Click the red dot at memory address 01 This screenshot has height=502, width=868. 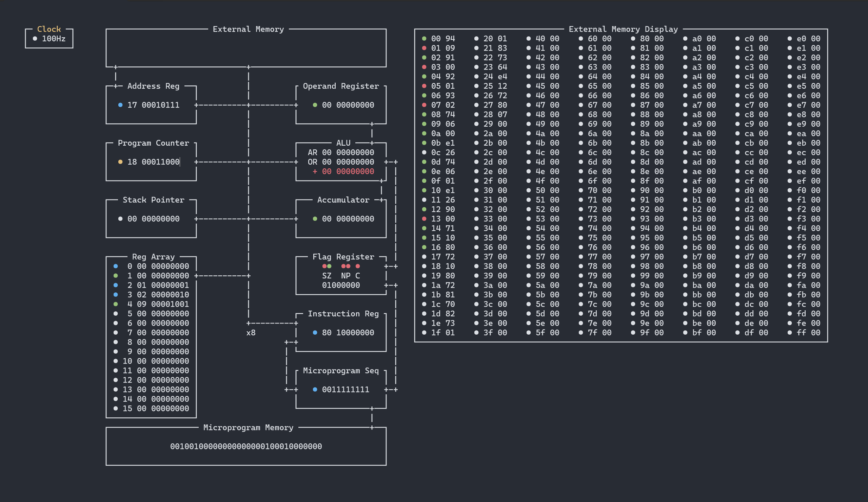pyautogui.click(x=424, y=48)
